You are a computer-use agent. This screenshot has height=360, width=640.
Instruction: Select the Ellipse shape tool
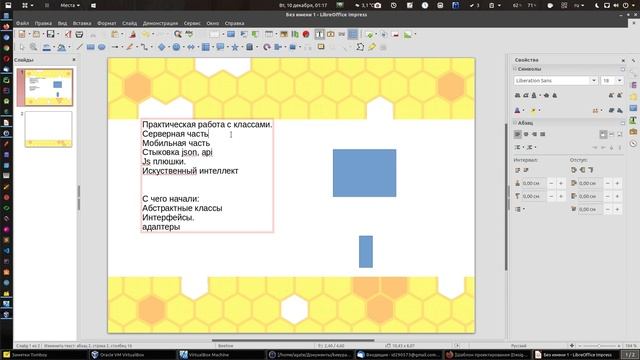[x=102, y=47]
